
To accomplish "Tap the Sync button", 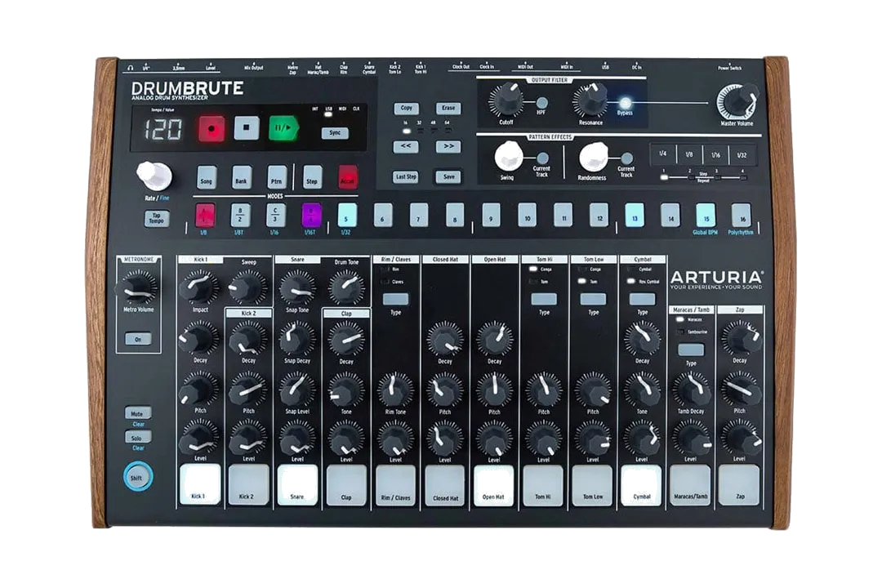I will pyautogui.click(x=335, y=133).
